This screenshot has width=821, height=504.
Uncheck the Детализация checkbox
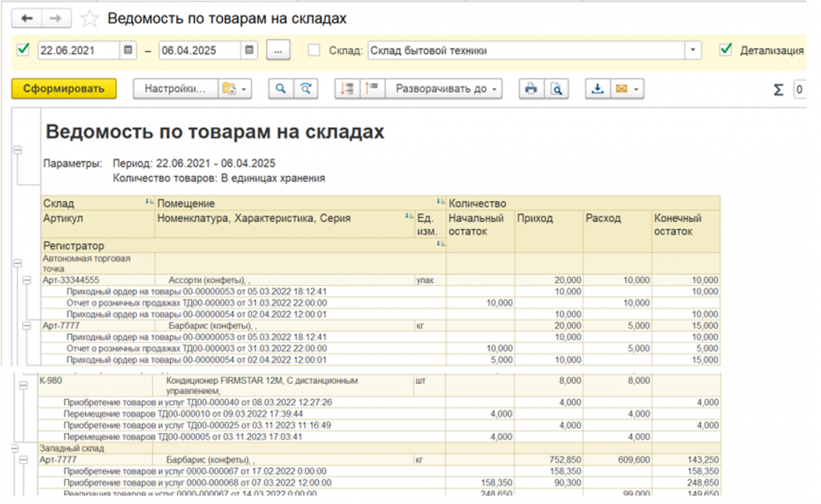[726, 50]
